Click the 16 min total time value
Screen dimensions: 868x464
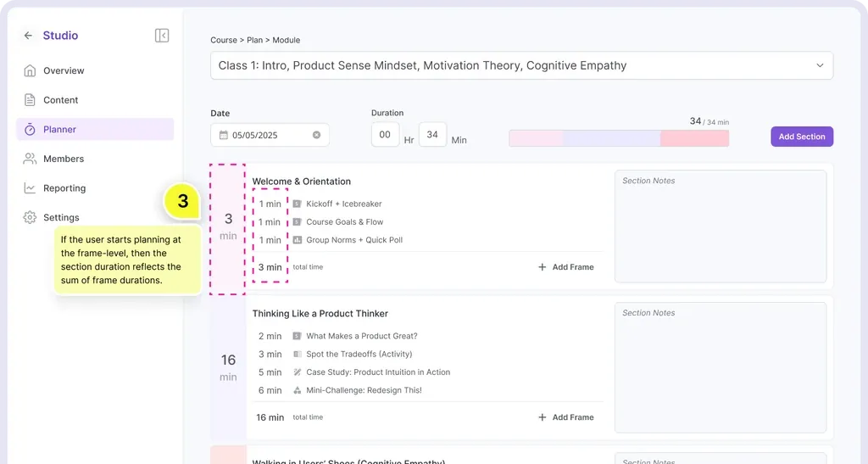tap(270, 417)
